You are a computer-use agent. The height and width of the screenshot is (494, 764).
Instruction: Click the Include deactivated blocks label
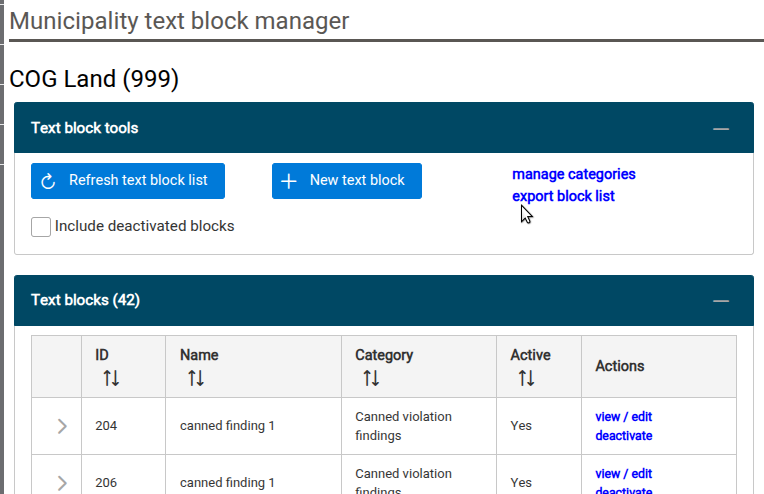click(145, 226)
